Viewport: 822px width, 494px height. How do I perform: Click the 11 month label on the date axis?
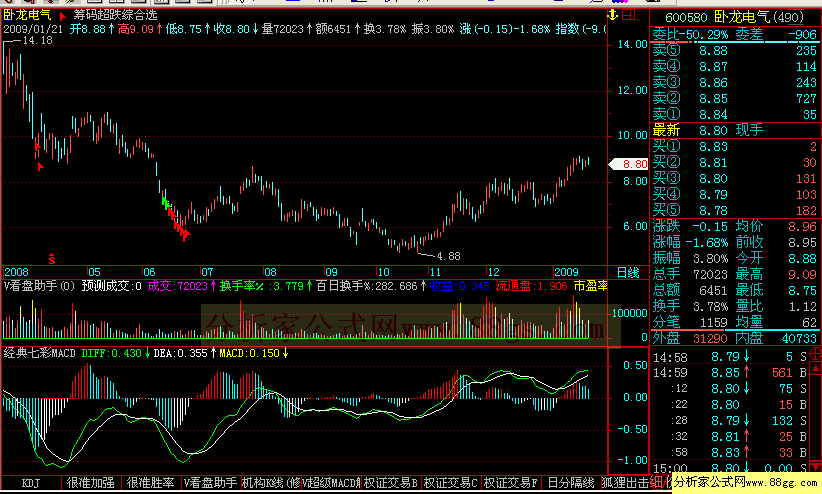tap(435, 272)
